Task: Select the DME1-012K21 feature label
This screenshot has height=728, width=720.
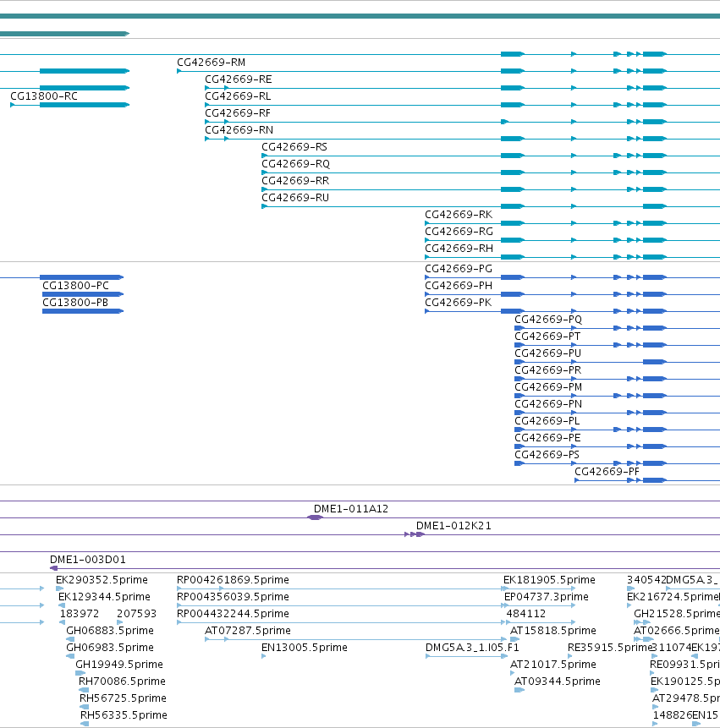Action: pyautogui.click(x=453, y=526)
